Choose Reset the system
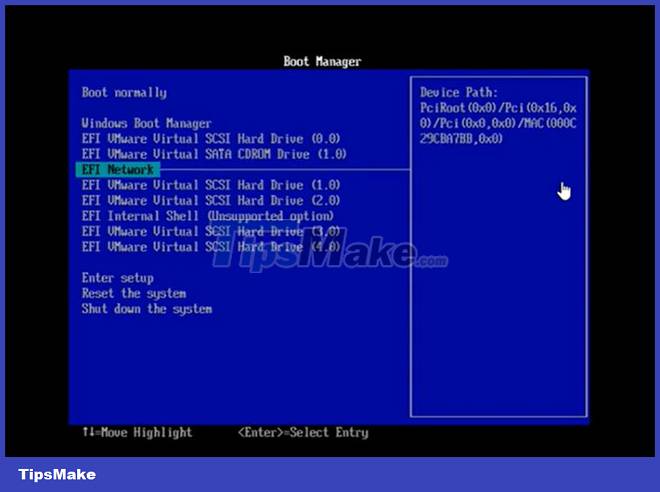Screen dimensions: 660x492 coord(134,293)
